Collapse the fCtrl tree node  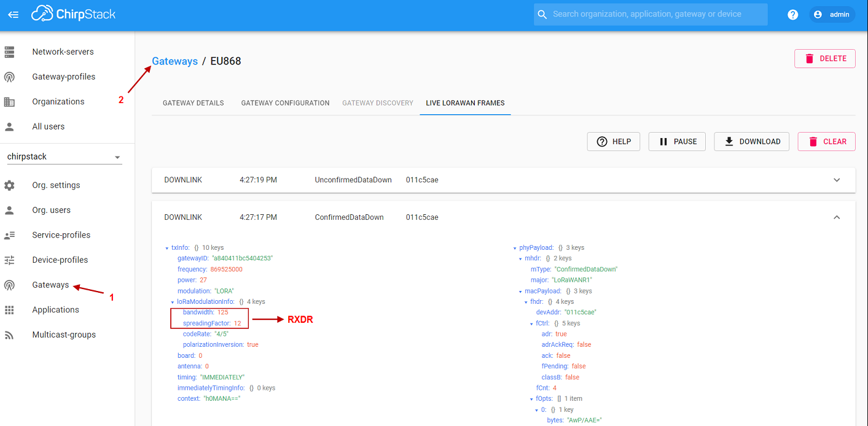coord(531,323)
